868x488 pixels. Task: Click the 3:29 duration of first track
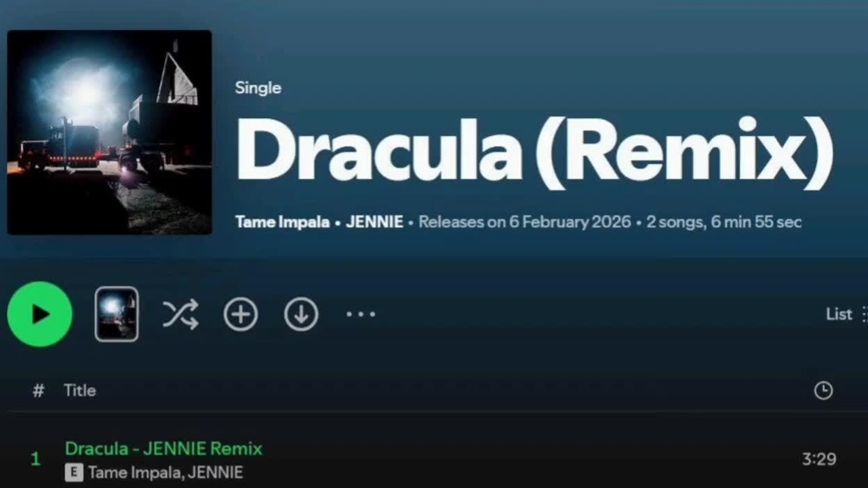click(819, 460)
